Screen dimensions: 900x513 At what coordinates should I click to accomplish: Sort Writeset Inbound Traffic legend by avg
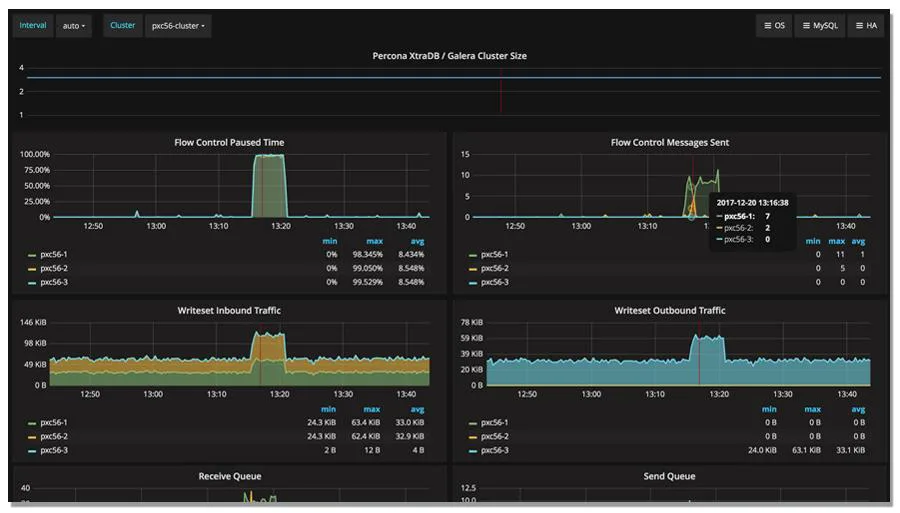point(417,409)
